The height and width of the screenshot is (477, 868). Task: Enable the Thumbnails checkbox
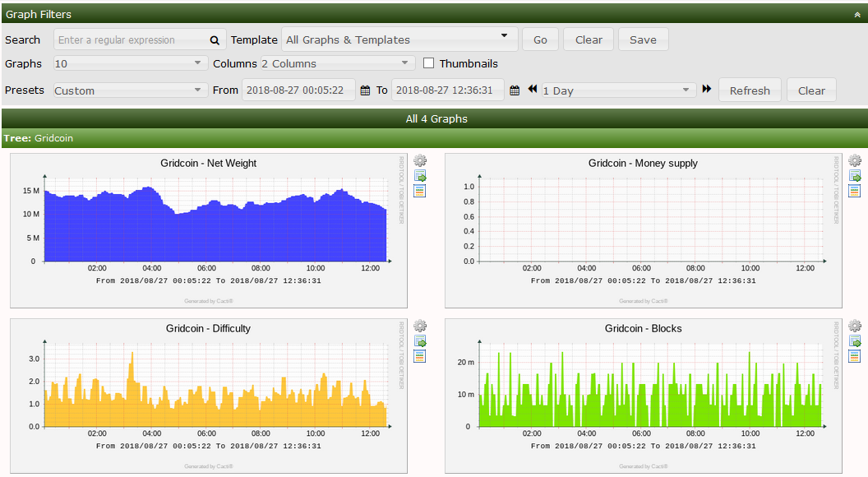pyautogui.click(x=428, y=63)
